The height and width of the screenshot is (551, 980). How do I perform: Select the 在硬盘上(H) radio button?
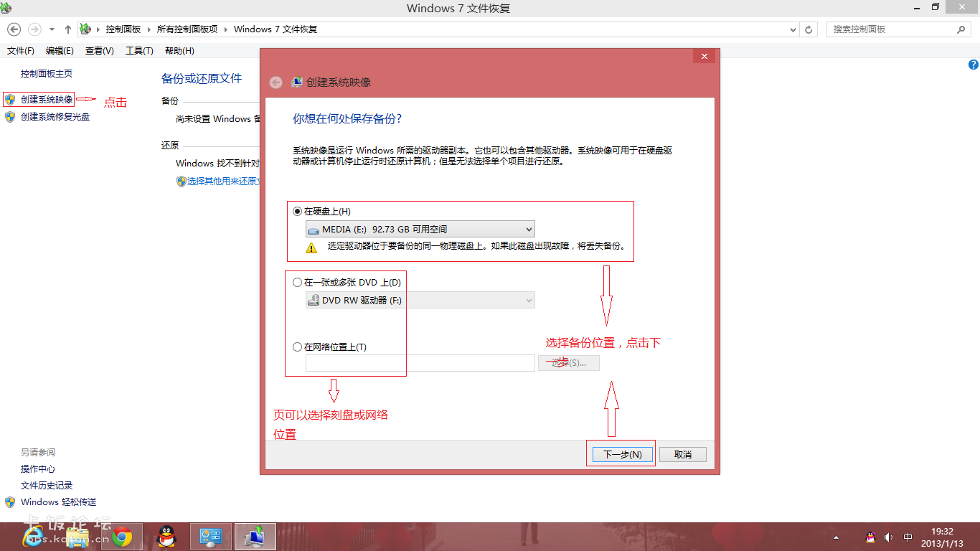tap(298, 212)
